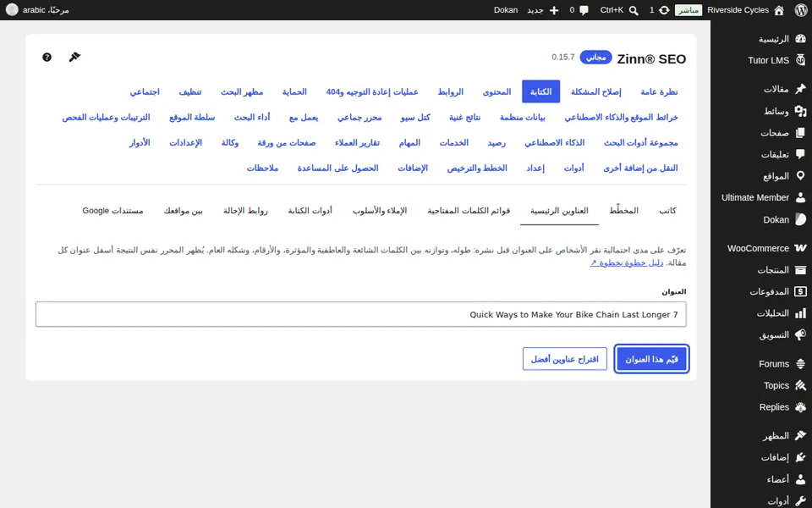
Task: Open the أعضاء users icon
Action: [801, 479]
